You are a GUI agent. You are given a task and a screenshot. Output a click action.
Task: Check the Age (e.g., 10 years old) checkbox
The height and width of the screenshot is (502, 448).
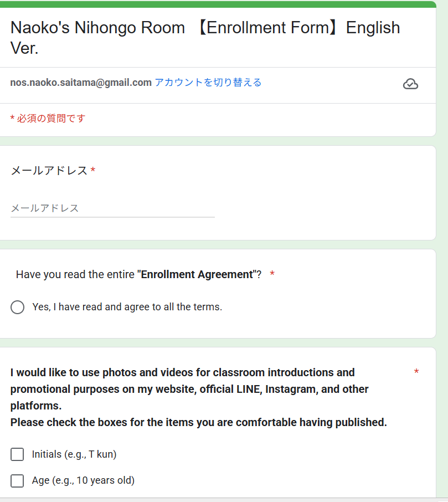(17, 480)
